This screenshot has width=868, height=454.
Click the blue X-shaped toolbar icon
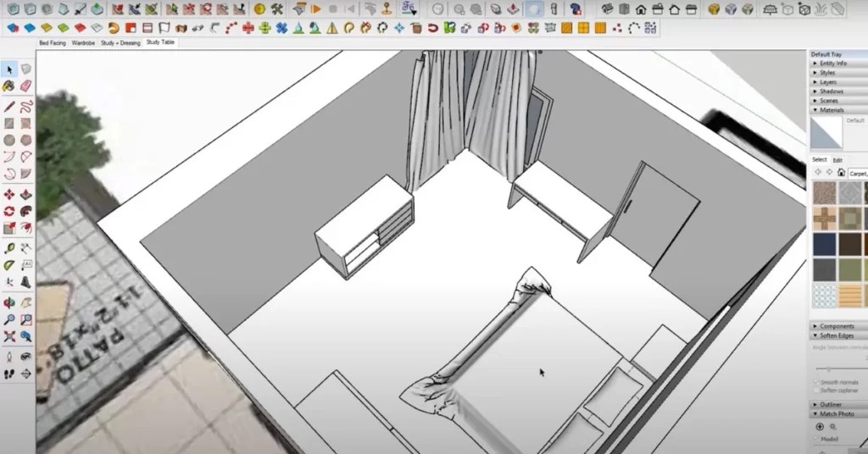pyautogui.click(x=281, y=28)
